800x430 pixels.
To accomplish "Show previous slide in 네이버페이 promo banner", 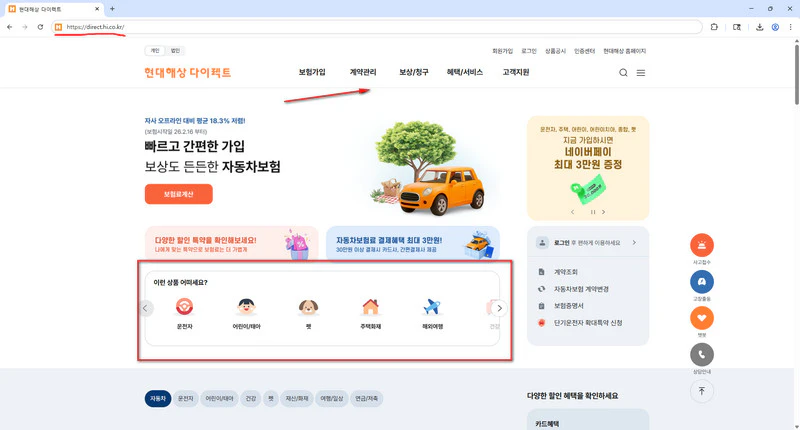I will [572, 212].
